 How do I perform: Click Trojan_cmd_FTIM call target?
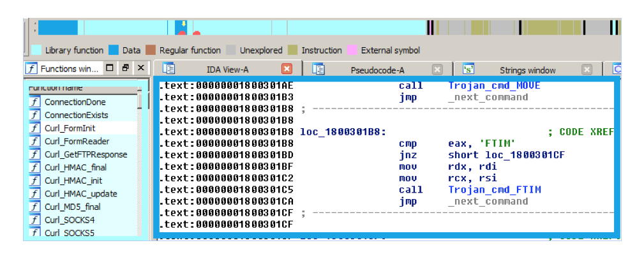pos(494,189)
